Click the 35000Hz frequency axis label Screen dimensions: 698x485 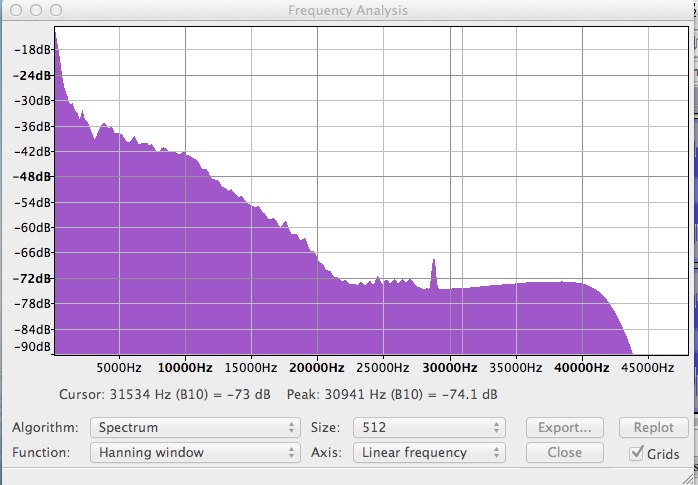pos(515,368)
